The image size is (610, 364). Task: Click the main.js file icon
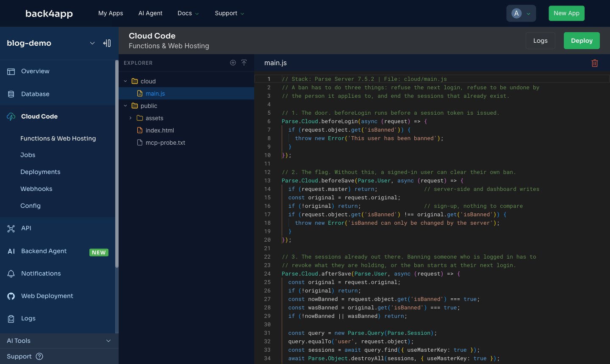point(140,94)
